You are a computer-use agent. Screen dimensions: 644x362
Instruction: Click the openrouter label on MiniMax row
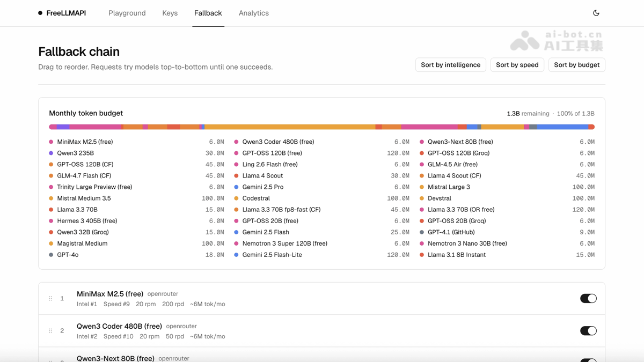point(163,294)
